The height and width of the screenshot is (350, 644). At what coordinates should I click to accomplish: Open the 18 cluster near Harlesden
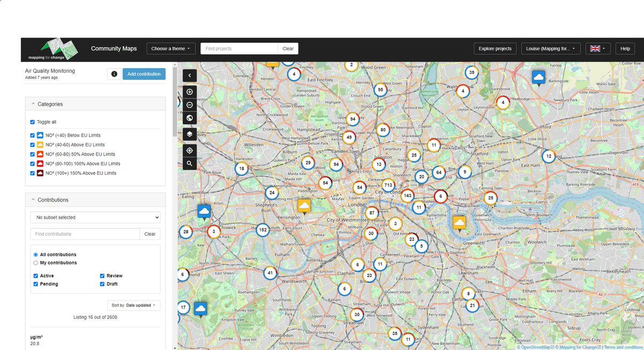(241, 168)
